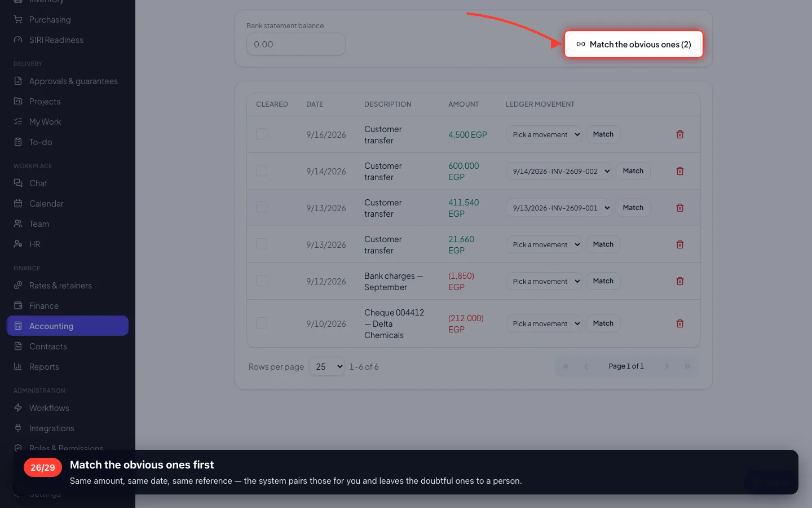The height and width of the screenshot is (508, 812).
Task: Click the DATE column header
Action: point(315,104)
